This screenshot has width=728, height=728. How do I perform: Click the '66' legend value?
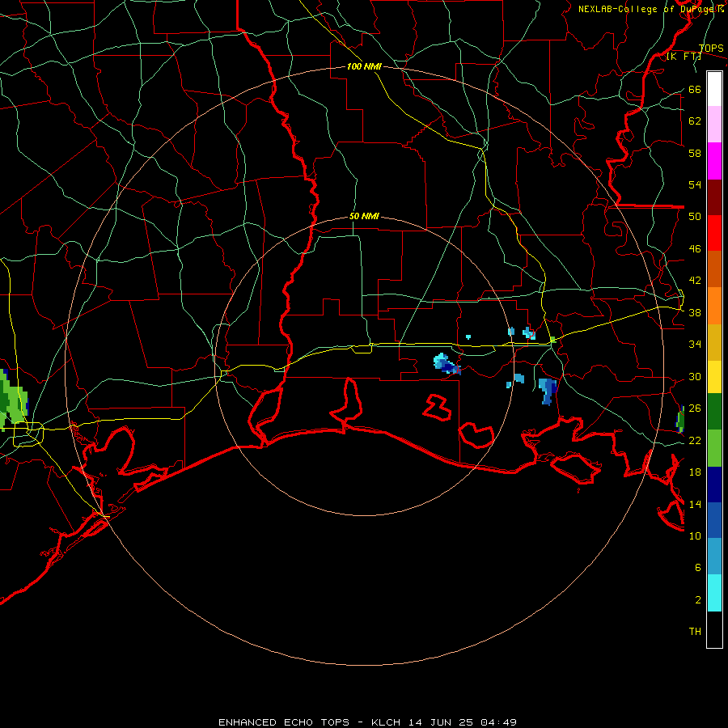click(x=695, y=90)
